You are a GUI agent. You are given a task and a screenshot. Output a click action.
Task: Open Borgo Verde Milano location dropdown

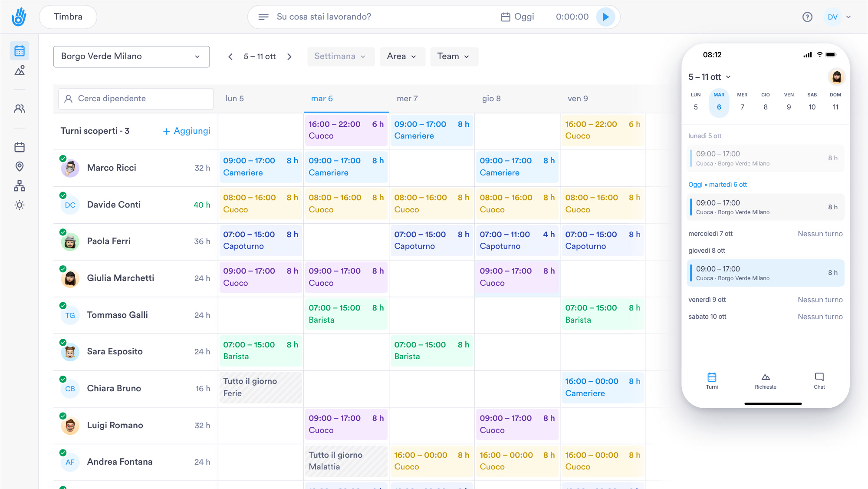pyautogui.click(x=132, y=56)
